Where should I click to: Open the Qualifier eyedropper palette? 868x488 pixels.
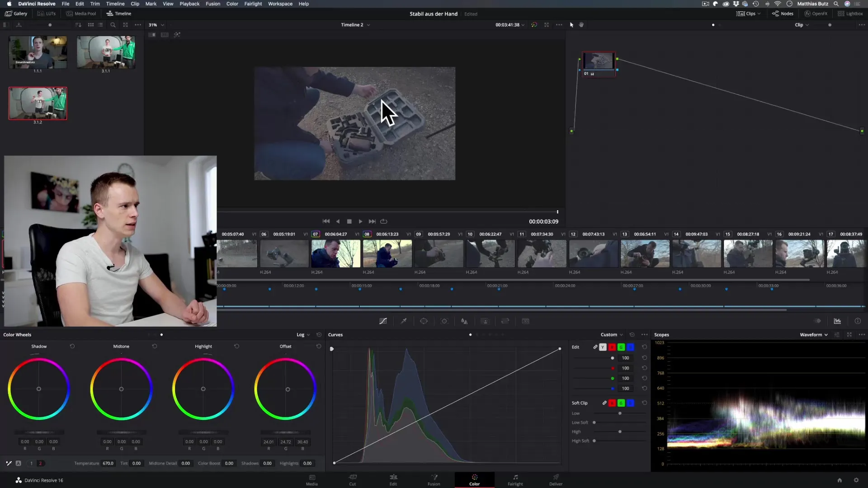coord(404,321)
